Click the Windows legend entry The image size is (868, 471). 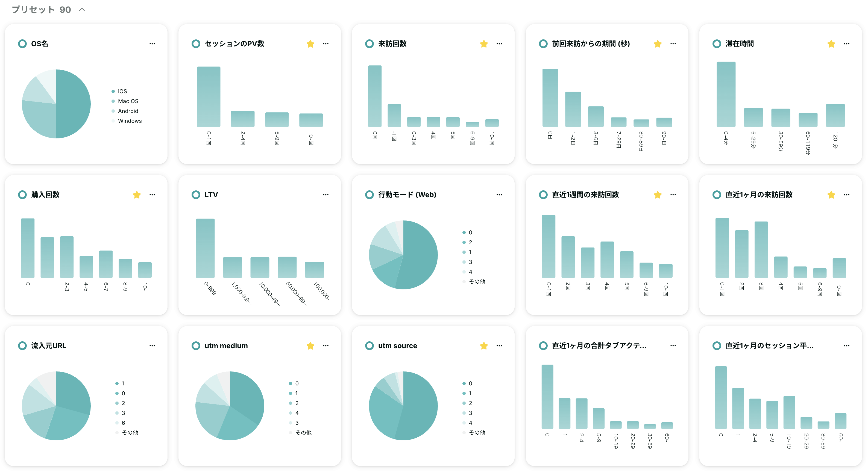(x=126, y=121)
